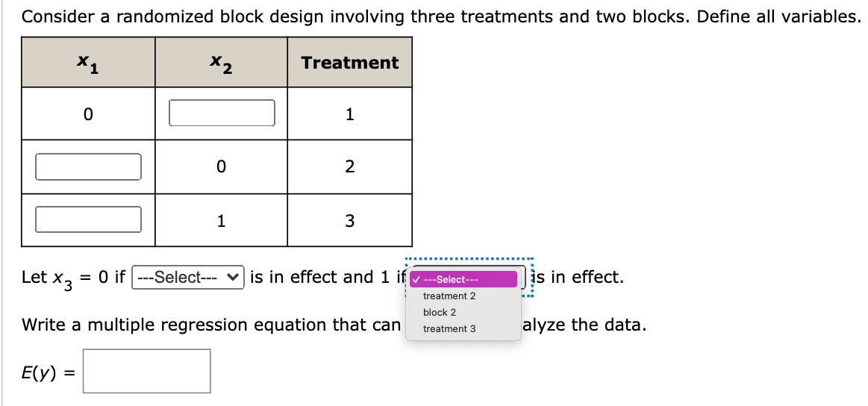Select 'treatment 3' in the dropdown list
Viewport: 868px width, 406px height.
tap(449, 328)
